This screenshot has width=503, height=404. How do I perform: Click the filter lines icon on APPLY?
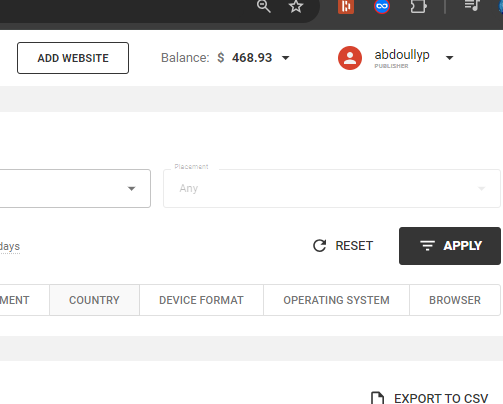[427, 246]
